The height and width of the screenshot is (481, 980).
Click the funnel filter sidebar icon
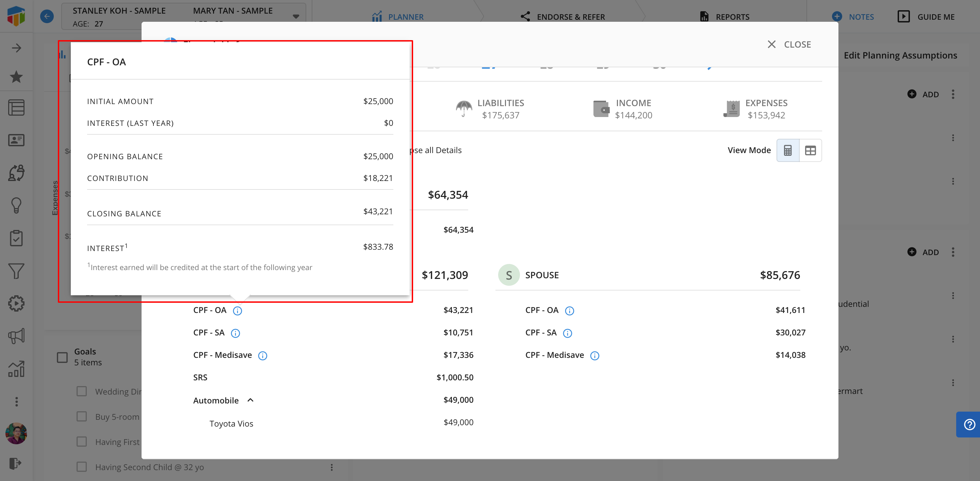[16, 271]
